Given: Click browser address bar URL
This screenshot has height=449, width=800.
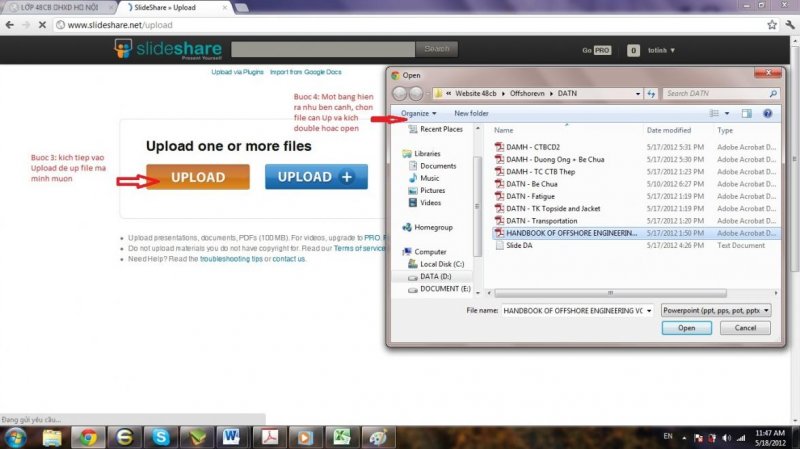Looking at the screenshot, I should 120,24.
